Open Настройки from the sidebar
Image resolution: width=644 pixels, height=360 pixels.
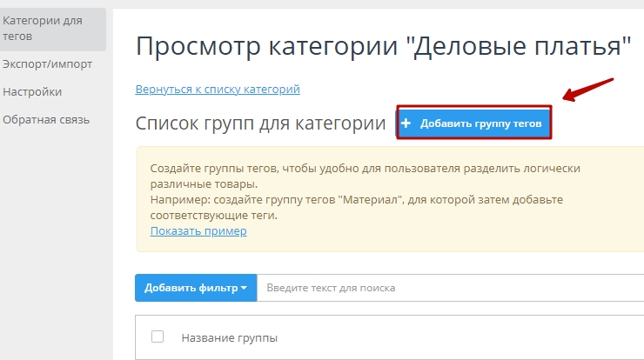pos(32,91)
